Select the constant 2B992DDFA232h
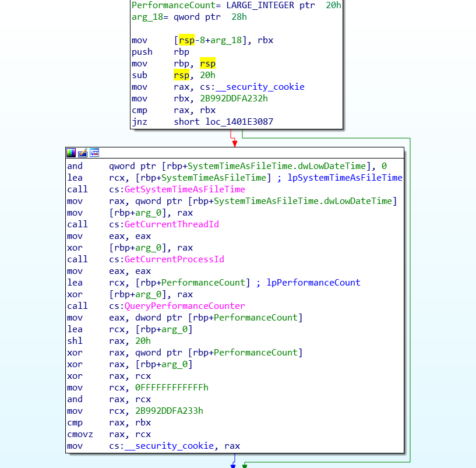 (234, 98)
